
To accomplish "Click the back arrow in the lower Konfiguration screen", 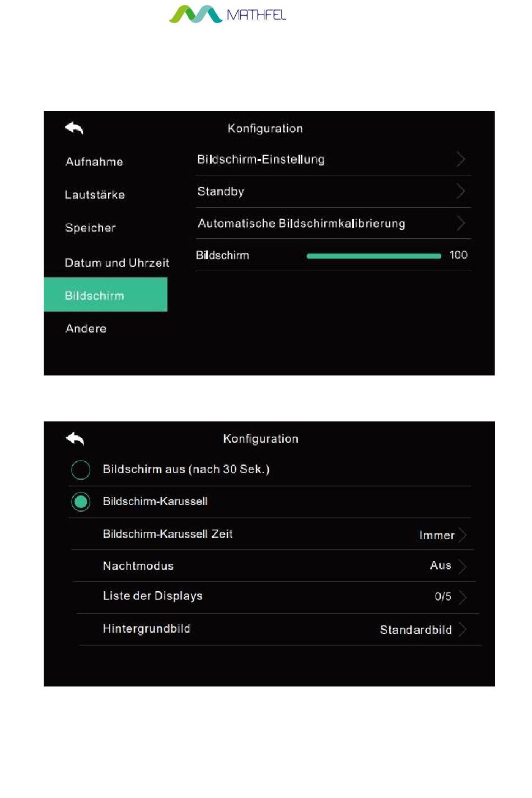I will [74, 439].
